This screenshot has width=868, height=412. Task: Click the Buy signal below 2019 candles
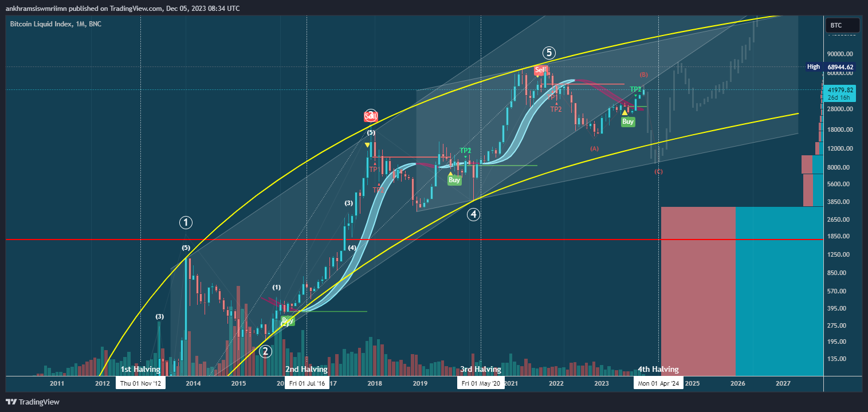[x=454, y=180]
